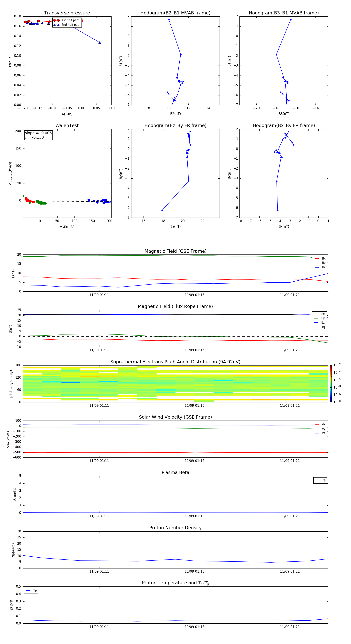351x644 pixels.
Task: Click the Suprathermal Electrons Pitch Angle title
Action: (x=175, y=362)
